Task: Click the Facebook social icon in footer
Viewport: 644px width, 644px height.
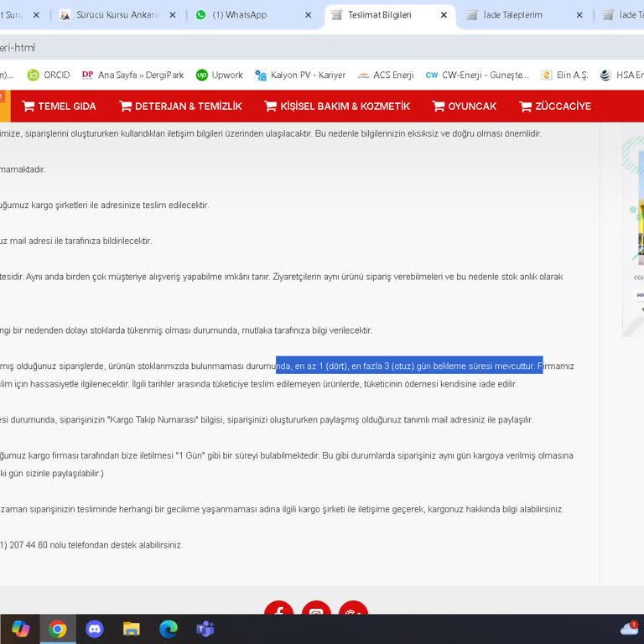Action: point(279,609)
